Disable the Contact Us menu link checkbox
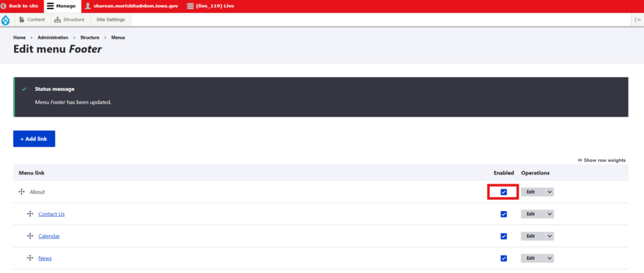This screenshot has height=273, width=644. pyautogui.click(x=503, y=214)
